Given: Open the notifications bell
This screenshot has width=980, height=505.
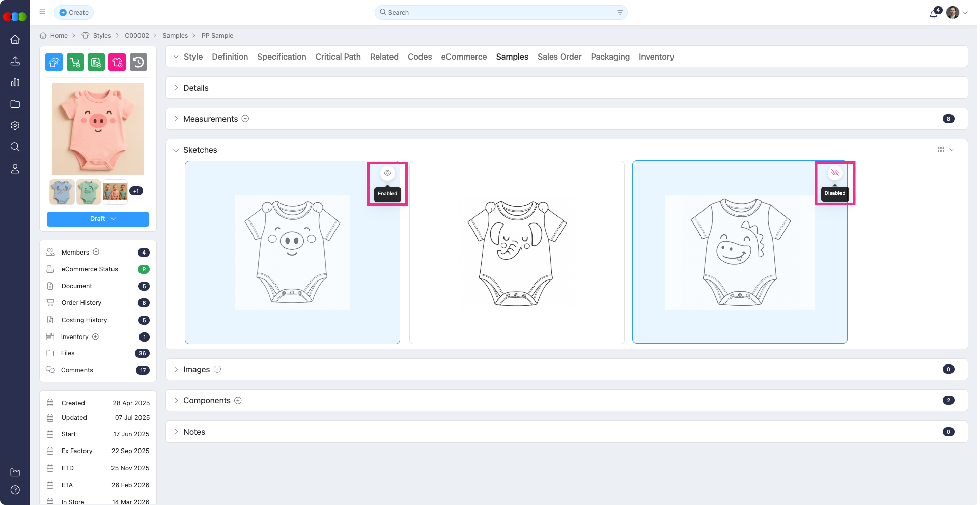Looking at the screenshot, I should pyautogui.click(x=933, y=14).
